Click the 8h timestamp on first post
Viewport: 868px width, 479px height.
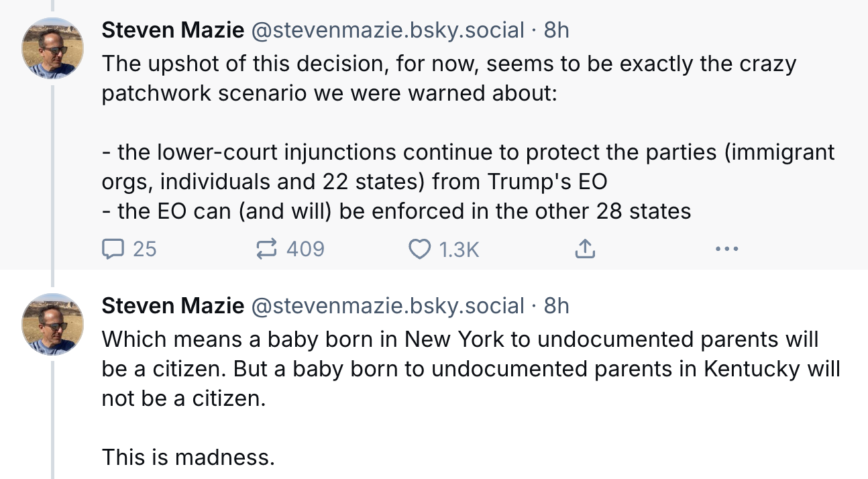click(556, 30)
